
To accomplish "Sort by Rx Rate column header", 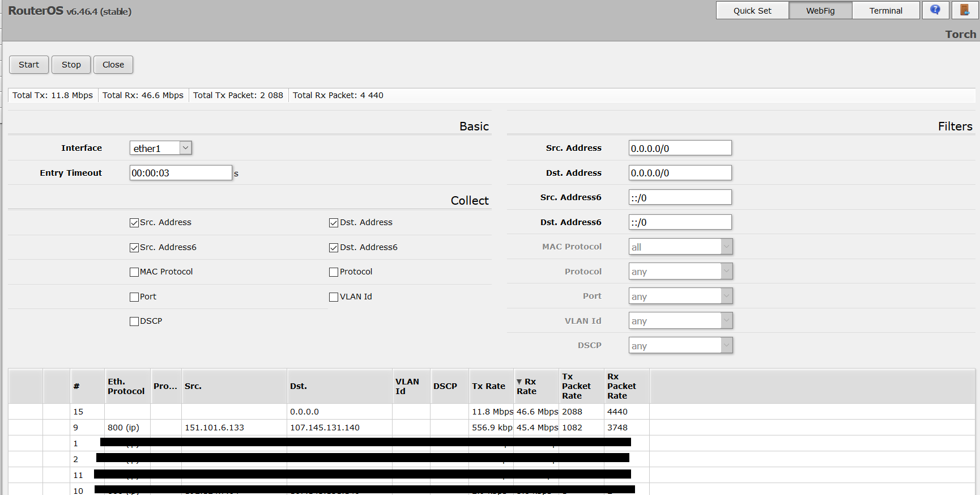I will pyautogui.click(x=536, y=386).
